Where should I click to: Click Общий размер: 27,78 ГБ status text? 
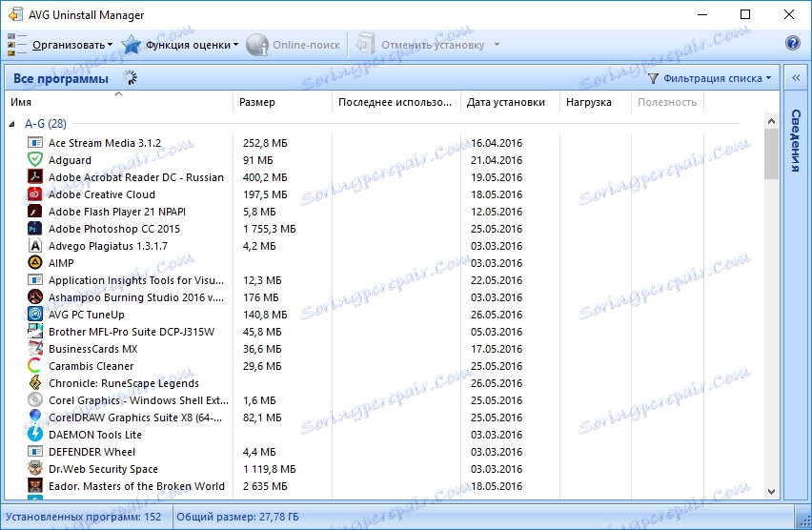click(237, 517)
